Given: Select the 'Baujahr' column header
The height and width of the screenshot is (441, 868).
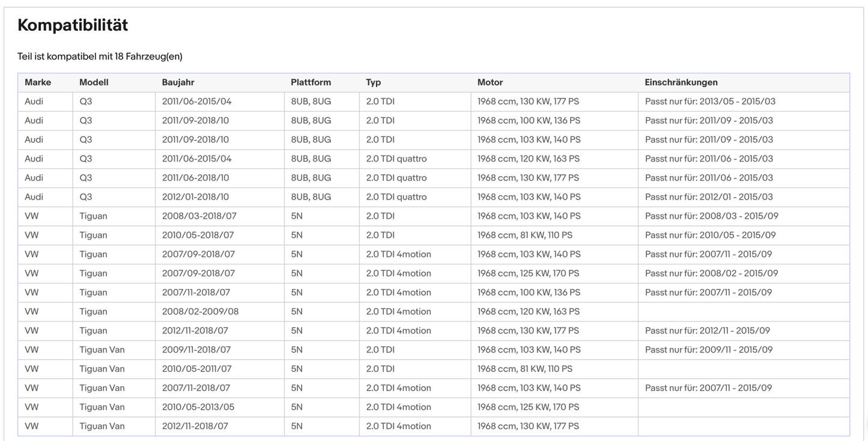Looking at the screenshot, I should (x=178, y=82).
